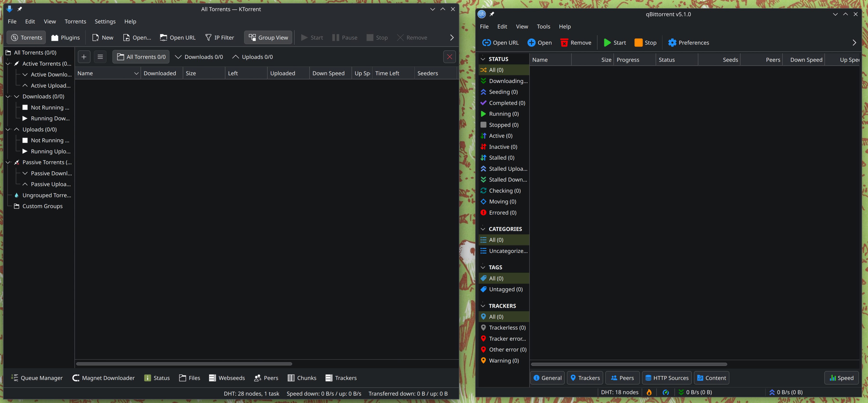
Task: Toggle the HTTP Sources tab in qBittorrent
Action: point(666,378)
